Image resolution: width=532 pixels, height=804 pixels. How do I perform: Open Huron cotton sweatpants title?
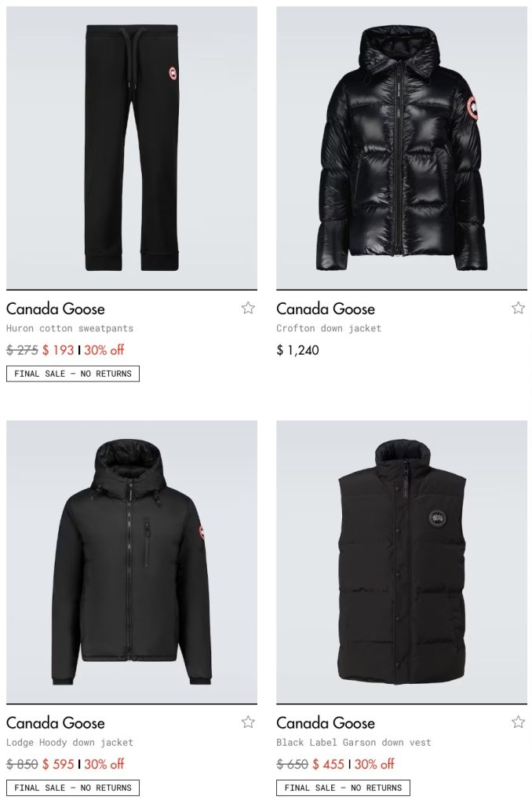[x=70, y=328]
